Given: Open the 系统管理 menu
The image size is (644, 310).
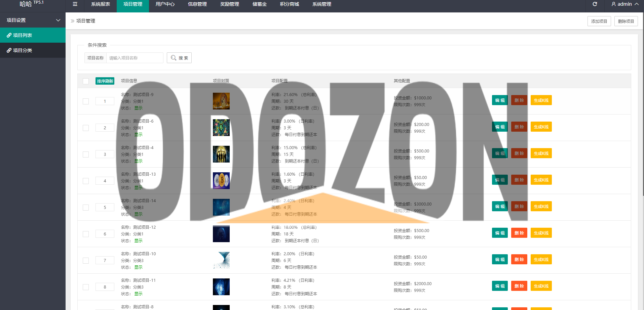Looking at the screenshot, I should (322, 4).
